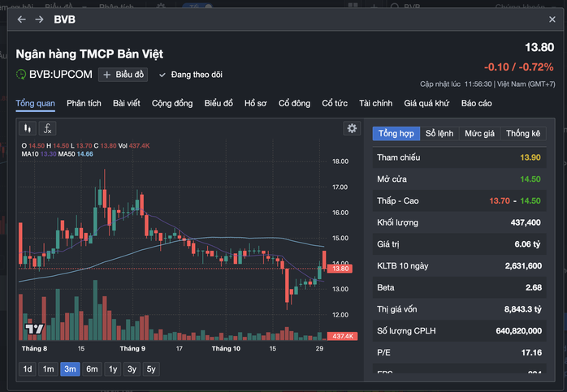Viewport: 567px width, 392px height.
Task: Click the TradingView logo on chart
Action: (33, 329)
